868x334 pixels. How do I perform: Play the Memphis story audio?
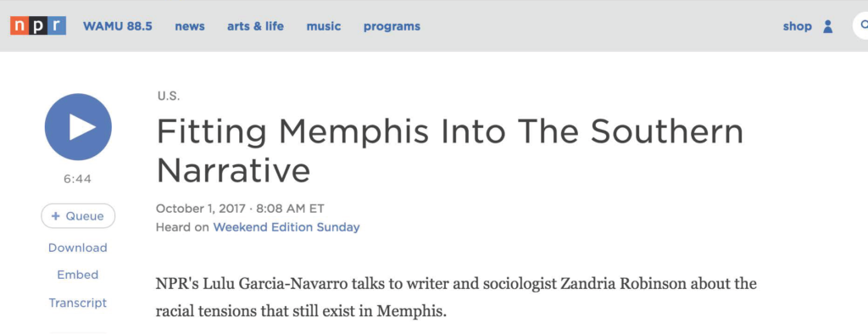coord(78,127)
